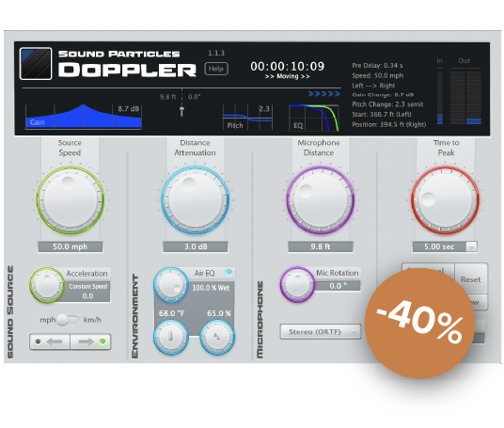This screenshot has height=428, width=504.
Task: Open the Help button
Action: click(216, 69)
